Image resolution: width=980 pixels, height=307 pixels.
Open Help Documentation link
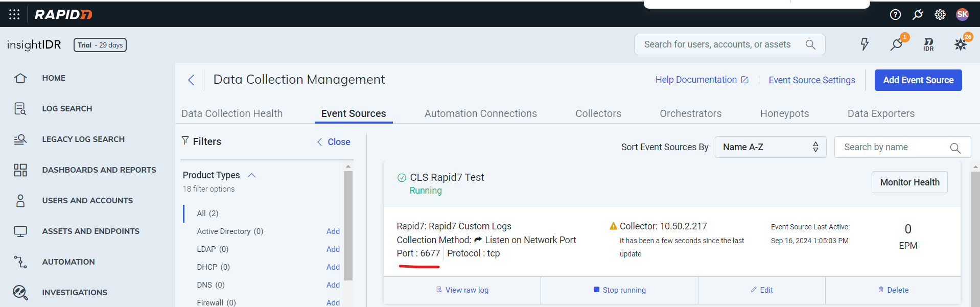[x=702, y=80]
